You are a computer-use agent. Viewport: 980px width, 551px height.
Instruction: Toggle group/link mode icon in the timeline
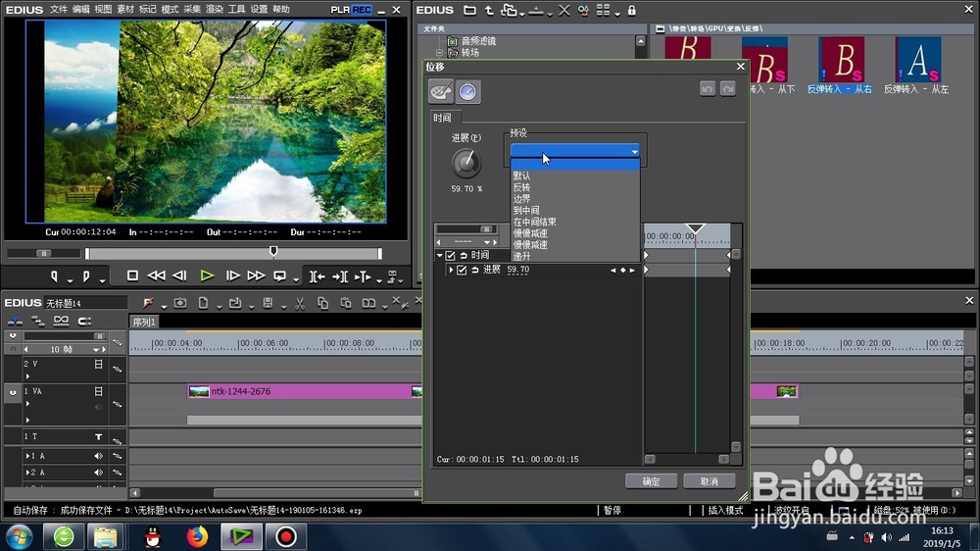pyautogui.click(x=61, y=321)
